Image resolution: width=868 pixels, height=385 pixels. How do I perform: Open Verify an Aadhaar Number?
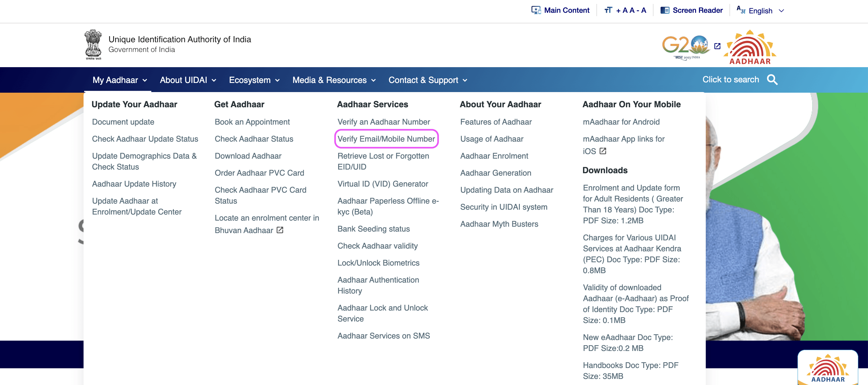384,122
